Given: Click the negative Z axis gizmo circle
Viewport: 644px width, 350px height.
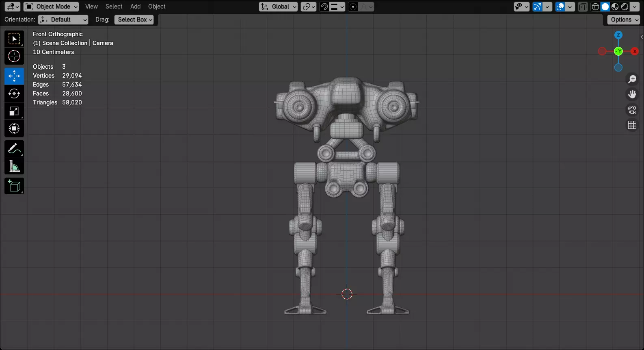Looking at the screenshot, I should (x=618, y=67).
